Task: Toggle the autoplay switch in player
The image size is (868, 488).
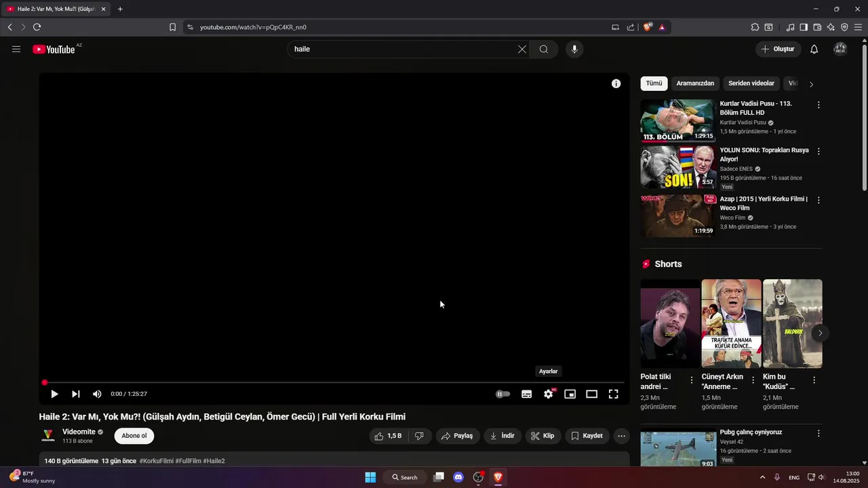Action: [502, 394]
